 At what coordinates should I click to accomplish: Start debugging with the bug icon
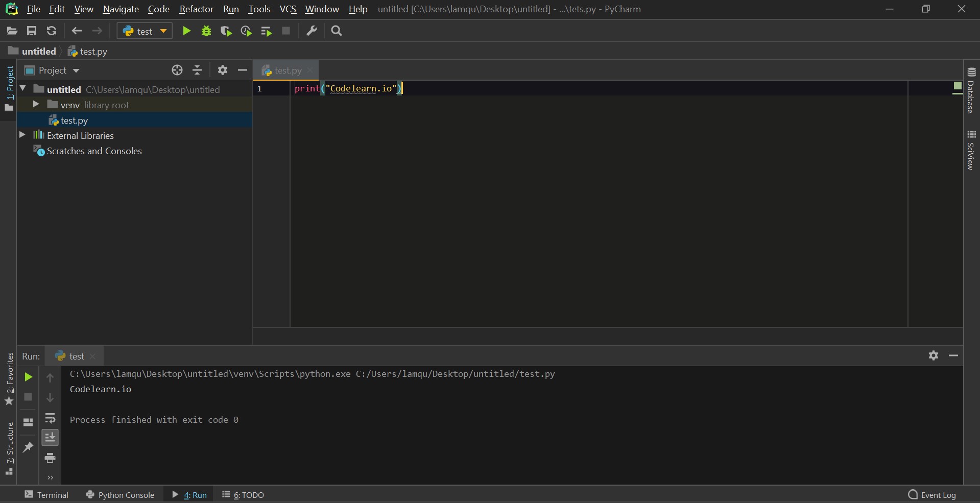click(206, 31)
